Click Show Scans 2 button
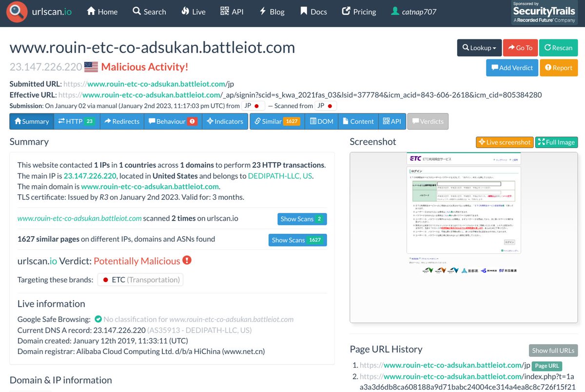 (x=302, y=219)
